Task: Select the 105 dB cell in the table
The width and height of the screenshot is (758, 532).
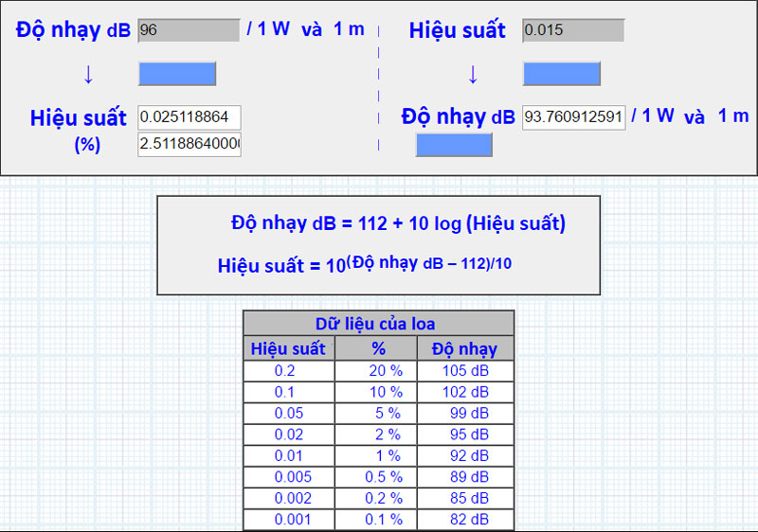Action: (x=465, y=371)
